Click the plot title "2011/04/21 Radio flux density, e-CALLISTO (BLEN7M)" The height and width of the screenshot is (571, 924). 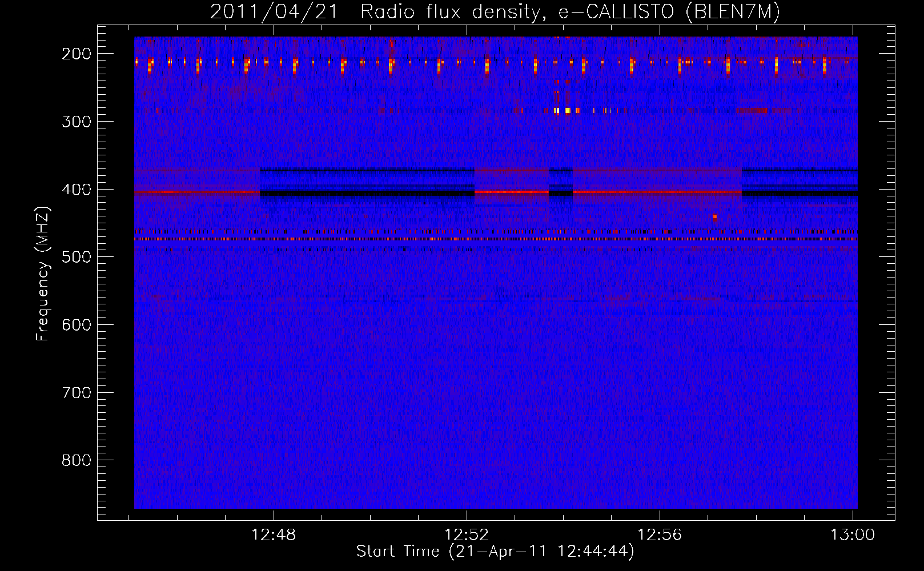click(495, 11)
